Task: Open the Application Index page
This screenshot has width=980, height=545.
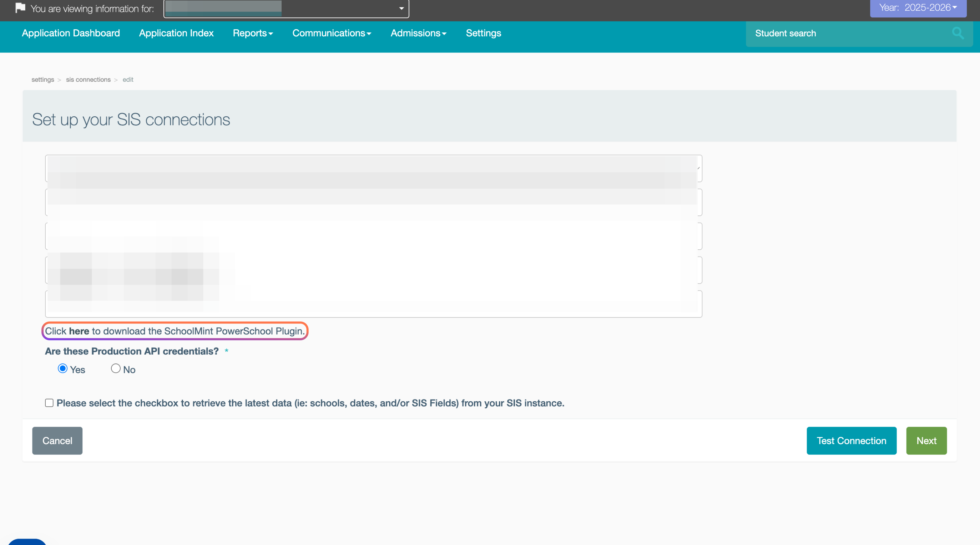Action: (176, 34)
